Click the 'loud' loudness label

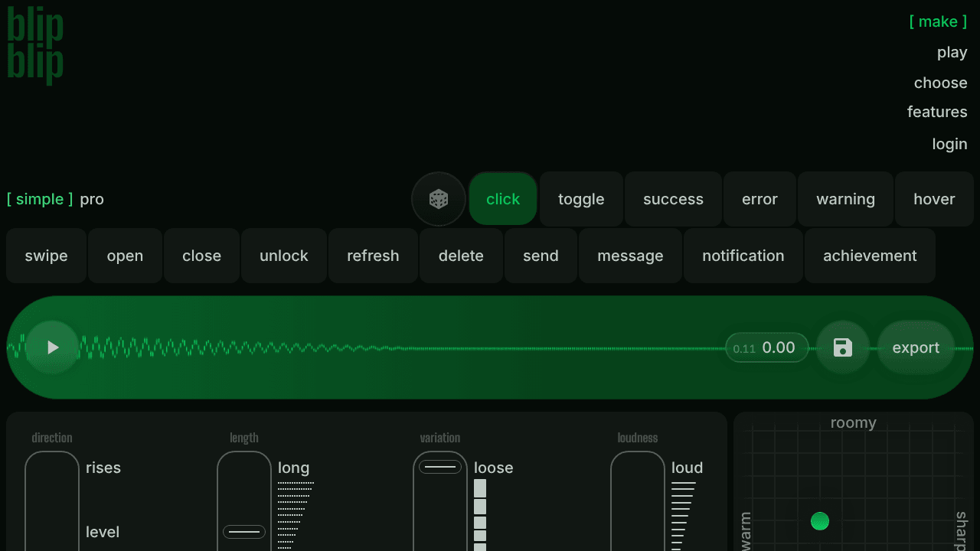(x=687, y=468)
